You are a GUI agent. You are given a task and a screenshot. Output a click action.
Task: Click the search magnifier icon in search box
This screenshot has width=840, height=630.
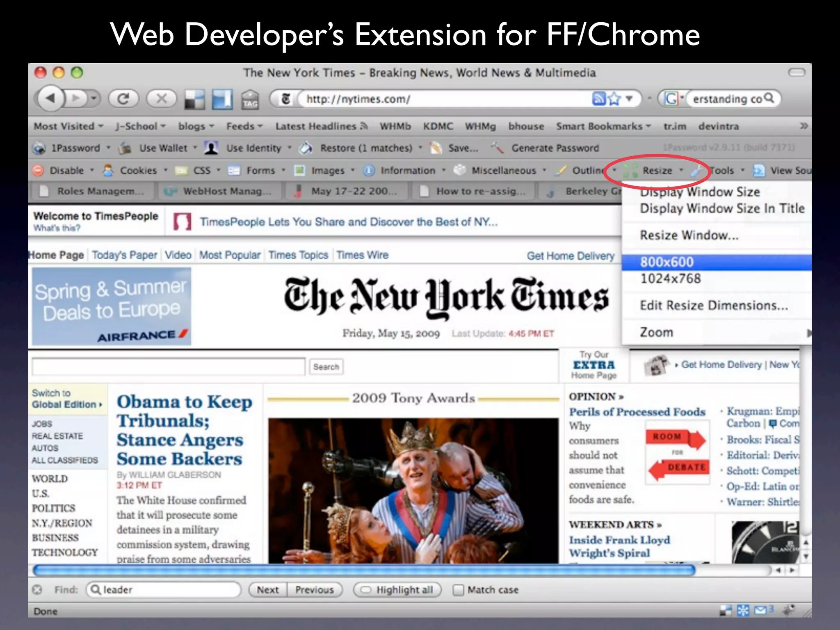pos(769,98)
